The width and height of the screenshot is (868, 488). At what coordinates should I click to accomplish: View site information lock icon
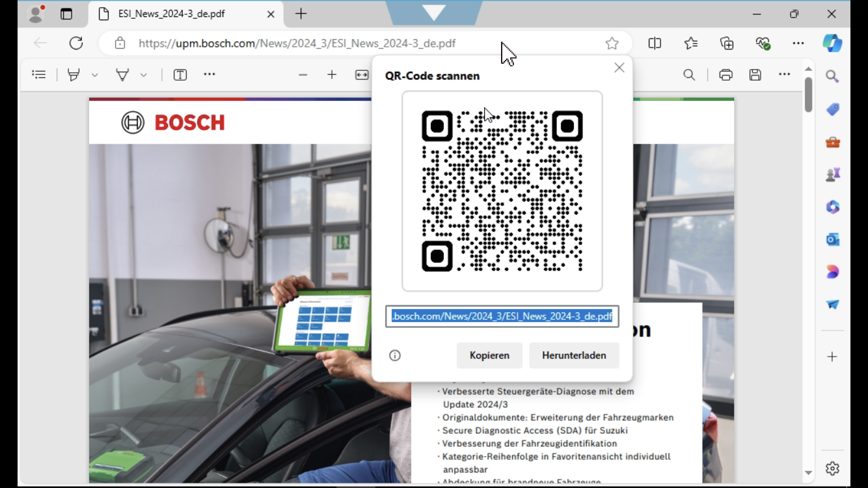[120, 43]
